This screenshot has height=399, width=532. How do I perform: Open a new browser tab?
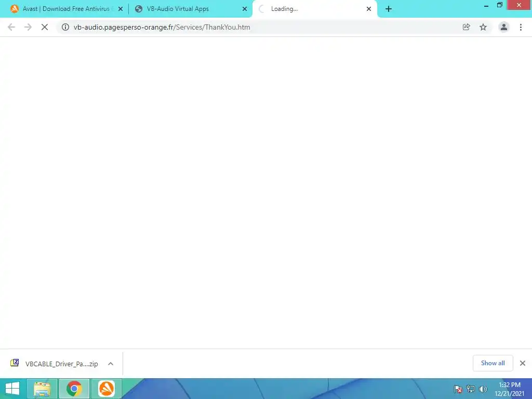389,9
